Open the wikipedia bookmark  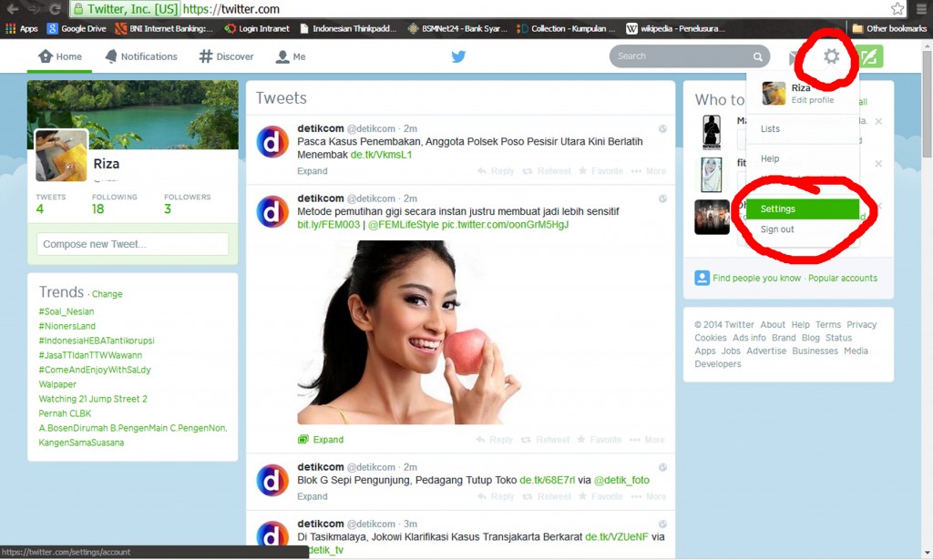pyautogui.click(x=675, y=28)
